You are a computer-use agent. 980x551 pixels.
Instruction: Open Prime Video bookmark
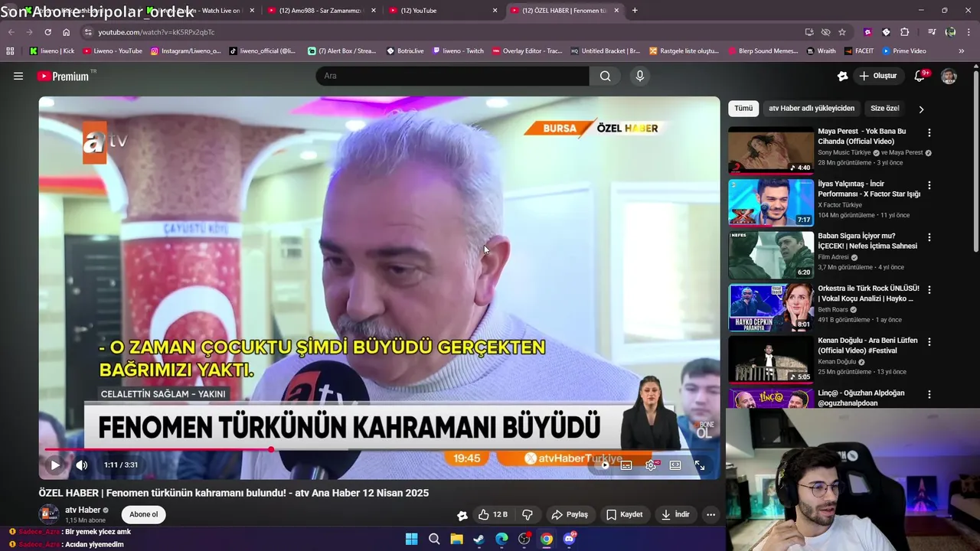tap(904, 51)
